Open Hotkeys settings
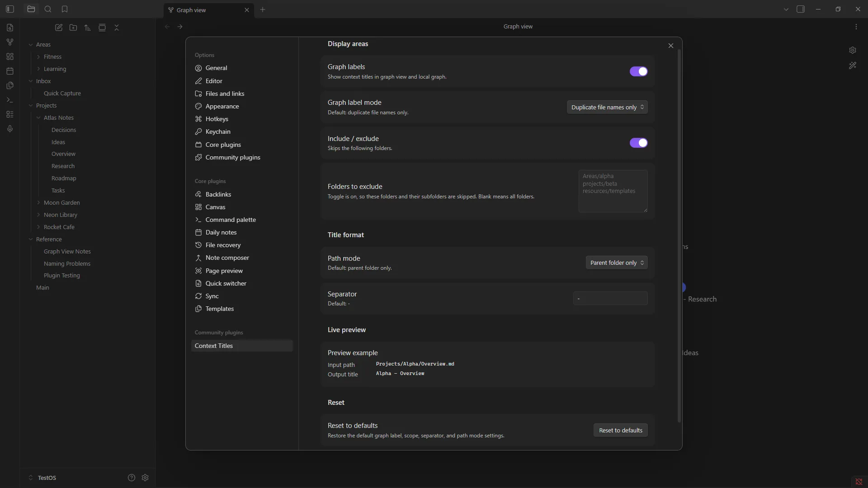868x488 pixels. click(x=242, y=119)
